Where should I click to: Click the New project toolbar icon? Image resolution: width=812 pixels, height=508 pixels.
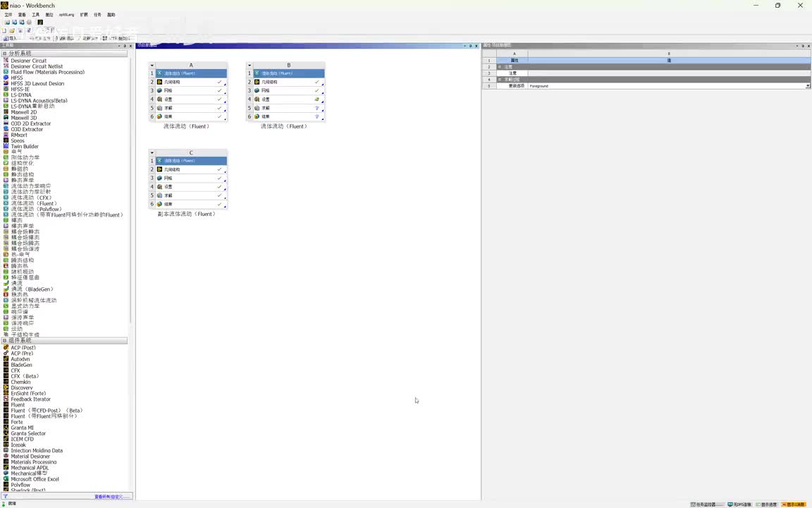[x=4, y=30]
